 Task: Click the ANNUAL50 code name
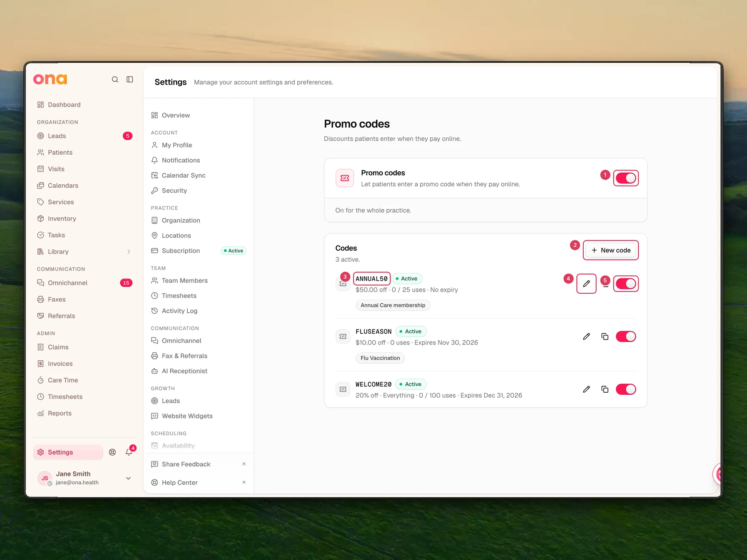tap(371, 279)
